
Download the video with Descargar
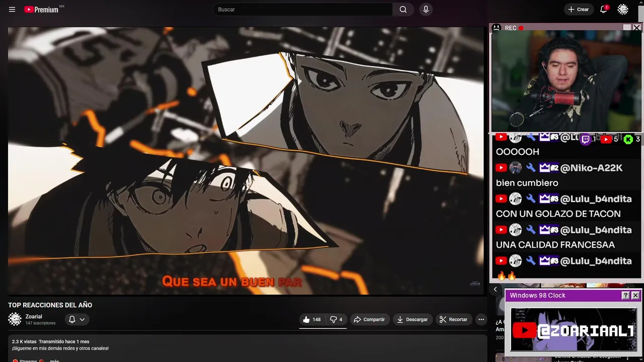(x=412, y=319)
